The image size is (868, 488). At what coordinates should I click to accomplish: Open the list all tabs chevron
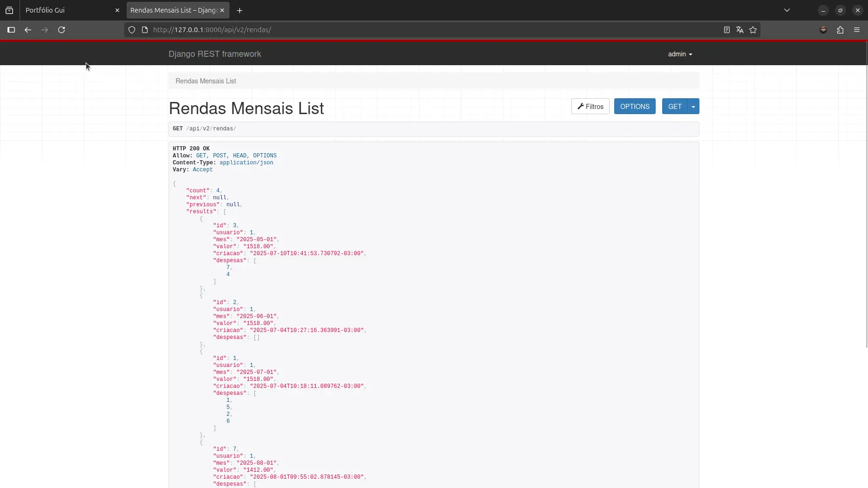coord(787,10)
